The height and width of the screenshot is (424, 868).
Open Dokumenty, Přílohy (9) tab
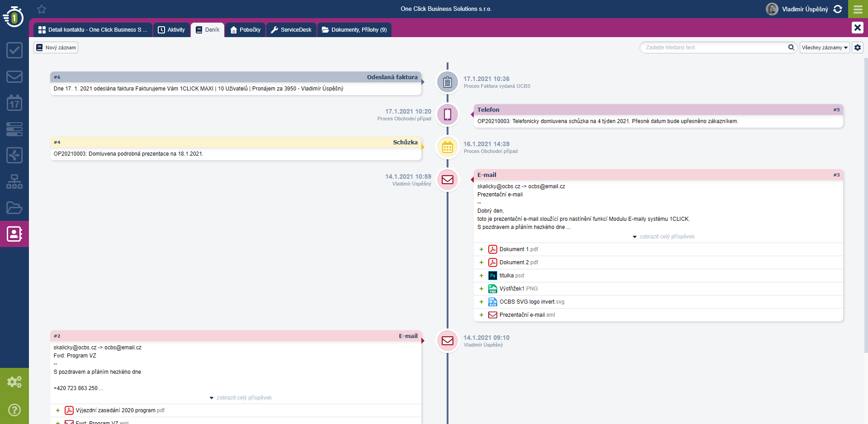[354, 30]
